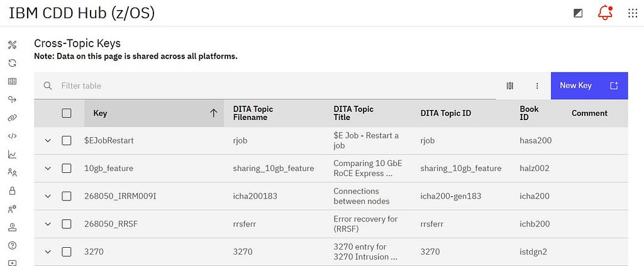Expand the 3270 row details
The height and width of the screenshot is (266, 644).
(x=48, y=252)
